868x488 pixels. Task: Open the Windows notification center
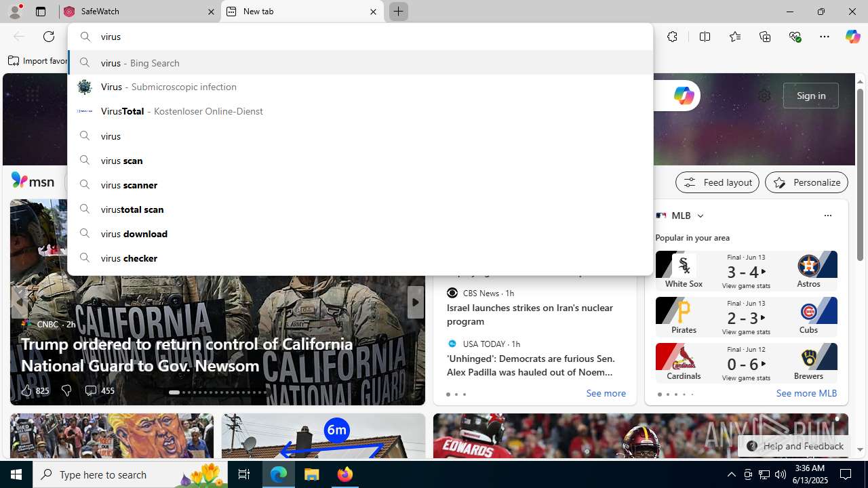(846, 474)
